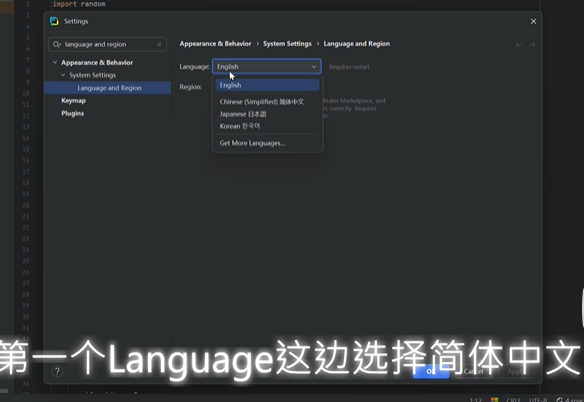Navigate forward with the right arrow
Viewport: 584px width, 402px height.
[x=532, y=45]
